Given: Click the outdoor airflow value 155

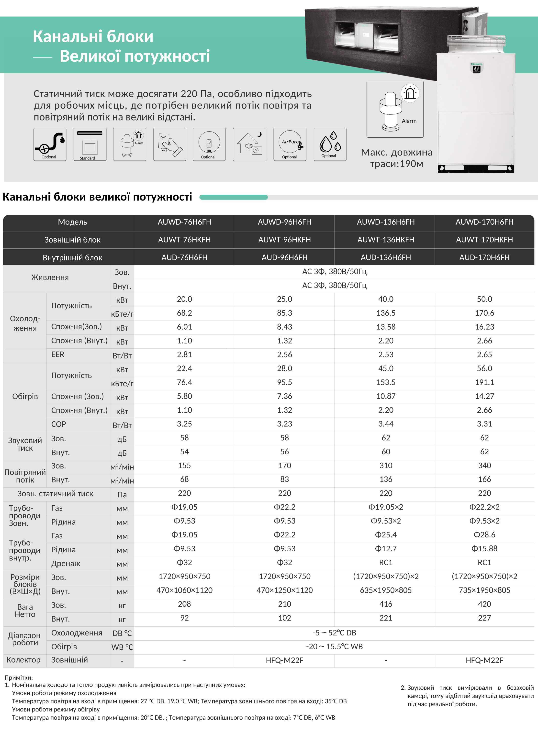Looking at the screenshot, I should [x=185, y=466].
